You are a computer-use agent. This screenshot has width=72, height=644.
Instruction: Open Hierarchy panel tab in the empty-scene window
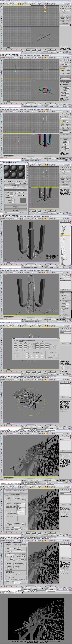tap(64, 6)
